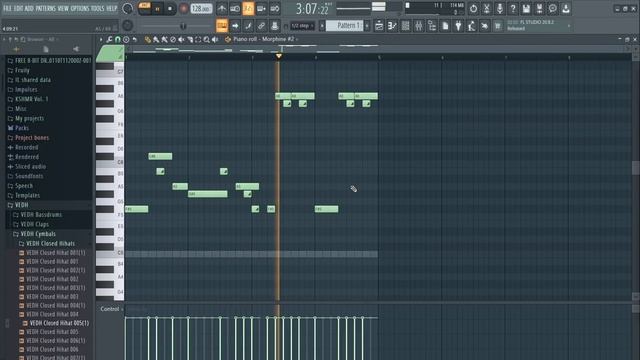640x360 pixels.
Task: Expand the VEDH Claps folder
Action: [x=34, y=224]
